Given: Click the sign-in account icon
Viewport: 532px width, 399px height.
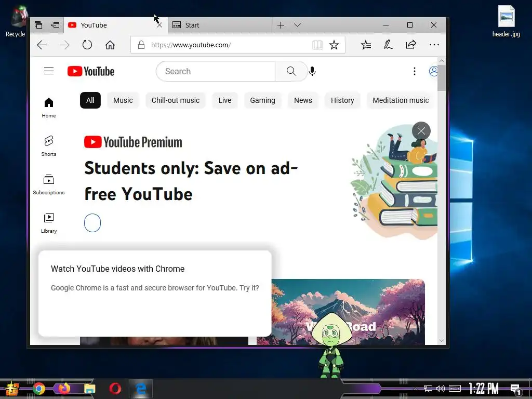Looking at the screenshot, I should click(433, 71).
